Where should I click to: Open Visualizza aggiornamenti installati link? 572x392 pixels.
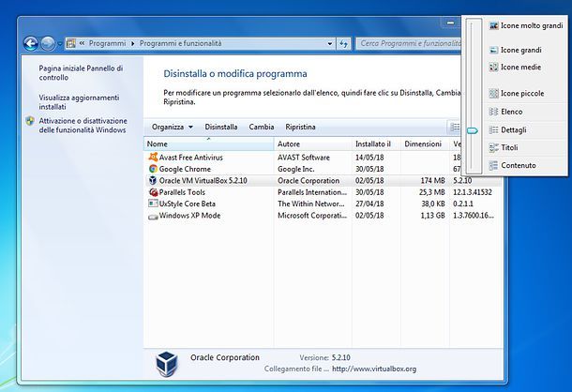click(x=79, y=102)
